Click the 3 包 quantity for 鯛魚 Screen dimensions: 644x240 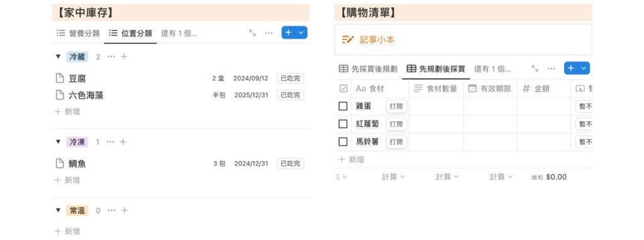pos(219,164)
